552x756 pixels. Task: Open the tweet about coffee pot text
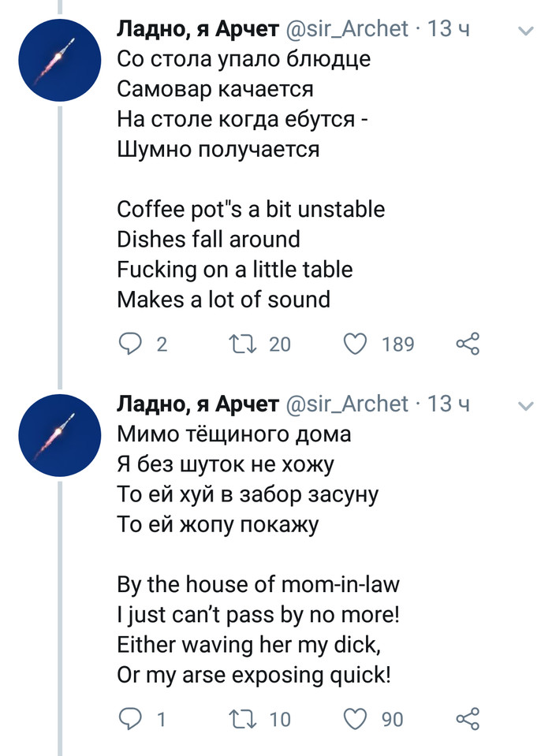tap(251, 209)
